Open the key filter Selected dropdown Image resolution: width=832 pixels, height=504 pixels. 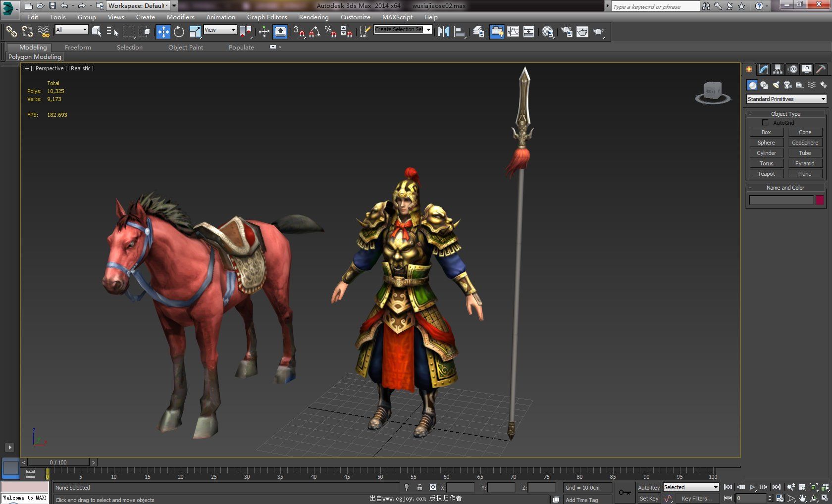691,487
